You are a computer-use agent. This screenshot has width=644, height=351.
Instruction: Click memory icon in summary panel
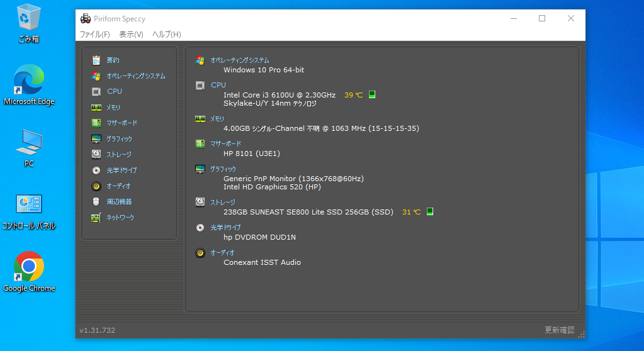[200, 119]
